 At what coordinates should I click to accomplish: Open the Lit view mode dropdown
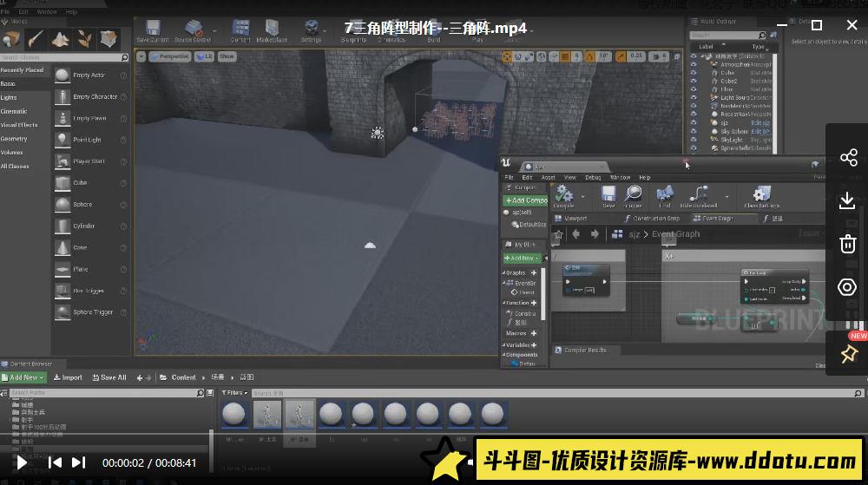(x=204, y=56)
